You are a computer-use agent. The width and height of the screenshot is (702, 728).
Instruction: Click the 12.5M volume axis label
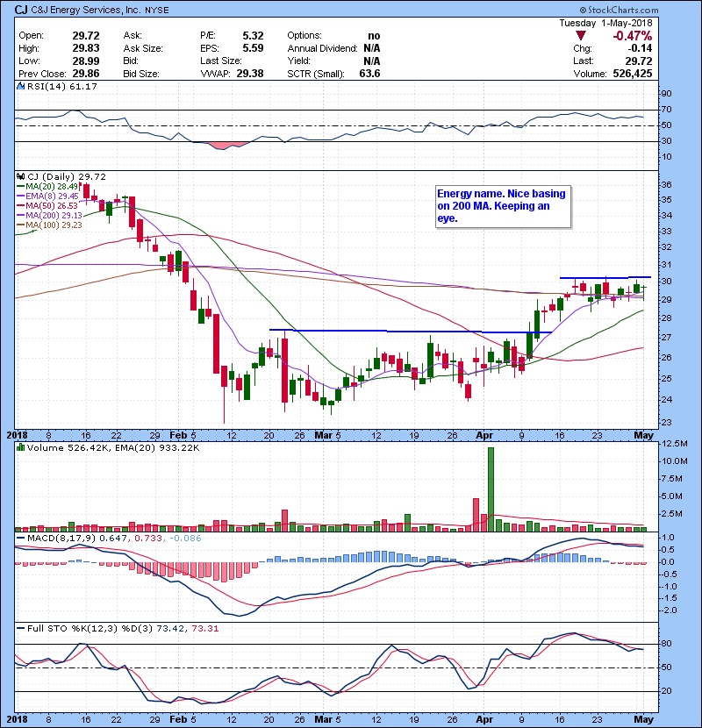tap(675, 444)
